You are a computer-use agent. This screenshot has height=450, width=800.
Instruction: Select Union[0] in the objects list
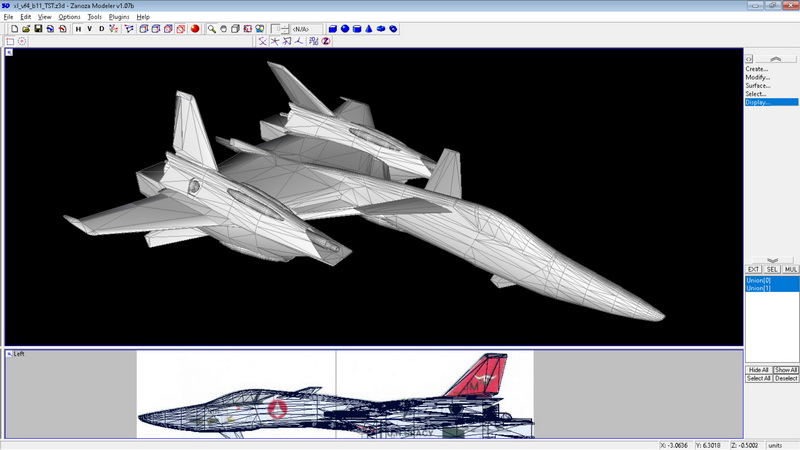(772, 280)
